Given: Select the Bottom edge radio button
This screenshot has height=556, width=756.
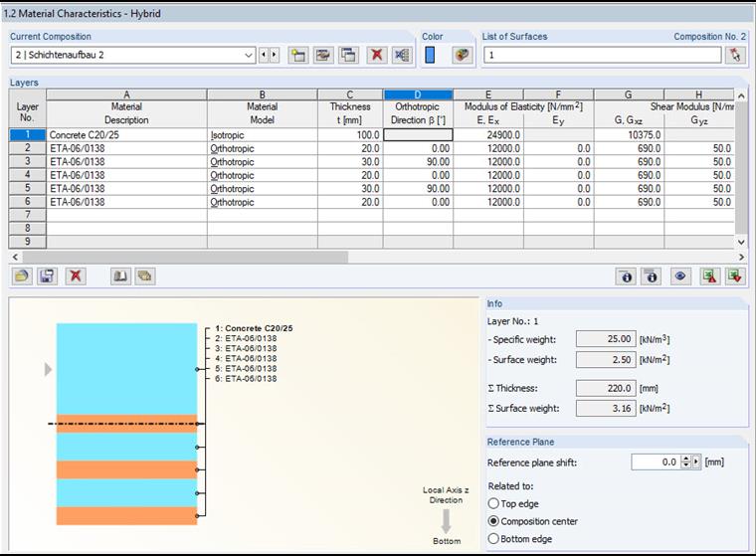Looking at the screenshot, I should [x=493, y=539].
